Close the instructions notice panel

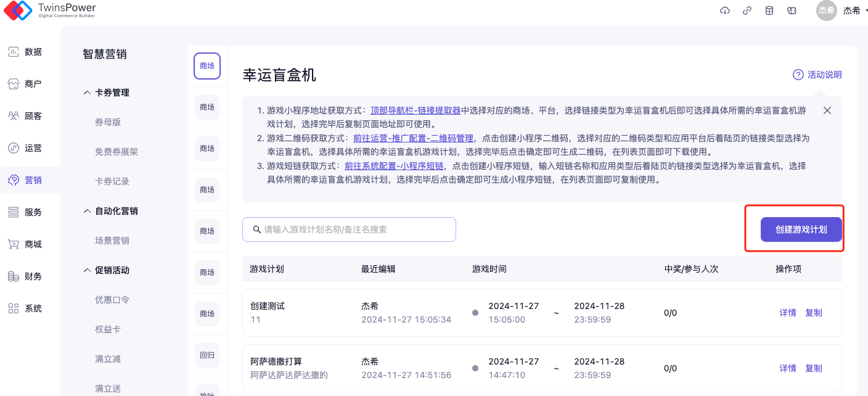[x=827, y=110]
